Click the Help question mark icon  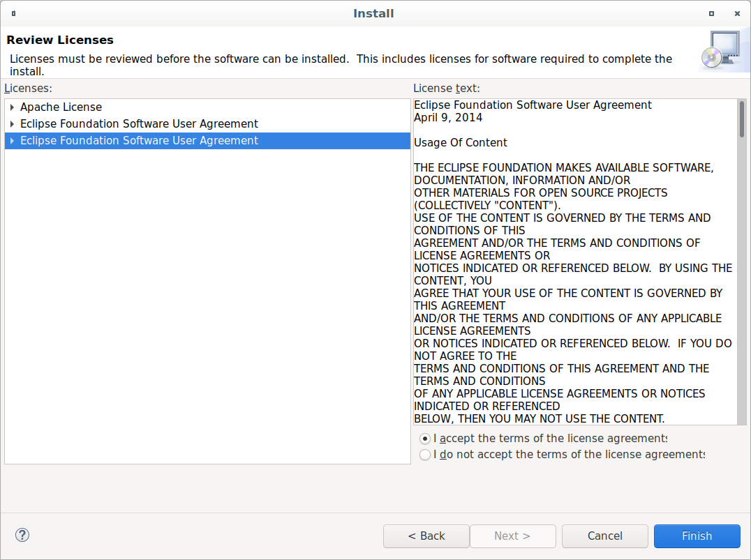pos(22,535)
